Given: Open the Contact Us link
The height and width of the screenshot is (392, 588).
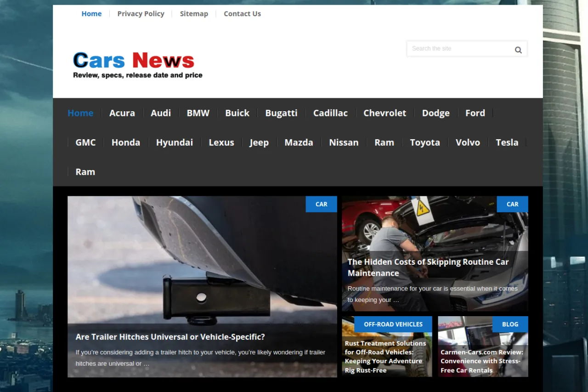Looking at the screenshot, I should [x=242, y=14].
